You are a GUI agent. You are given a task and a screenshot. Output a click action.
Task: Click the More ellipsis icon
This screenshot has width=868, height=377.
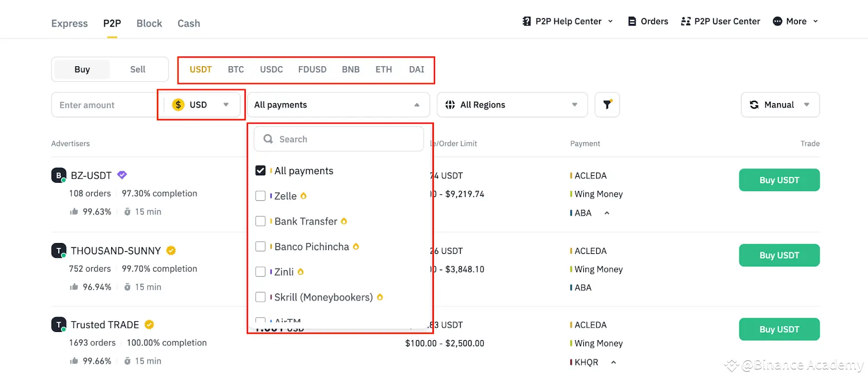coord(777,21)
